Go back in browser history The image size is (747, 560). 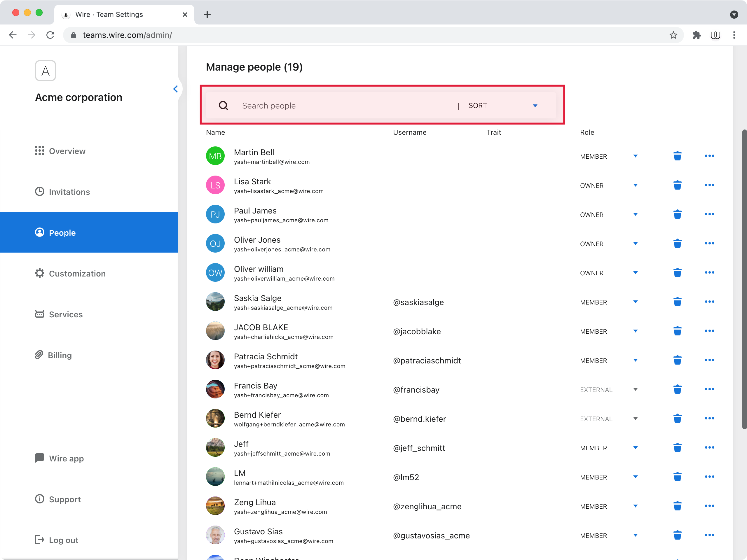[x=13, y=35]
